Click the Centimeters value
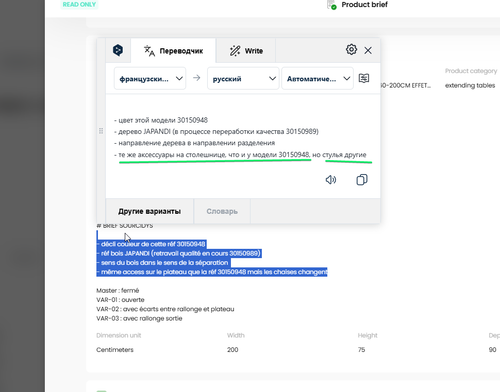The height and width of the screenshot is (392, 500). click(x=115, y=350)
